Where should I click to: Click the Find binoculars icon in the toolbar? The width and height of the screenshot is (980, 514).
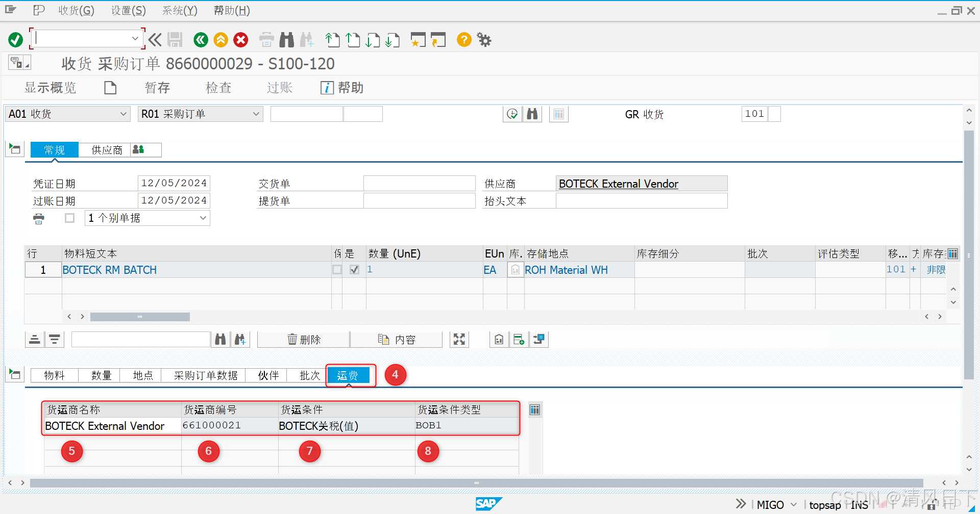287,40
